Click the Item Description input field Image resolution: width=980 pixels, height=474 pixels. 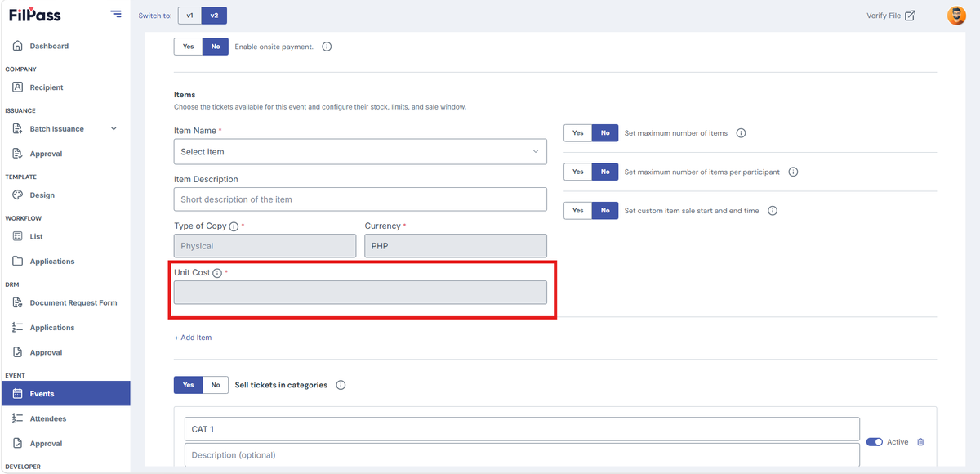tap(360, 199)
